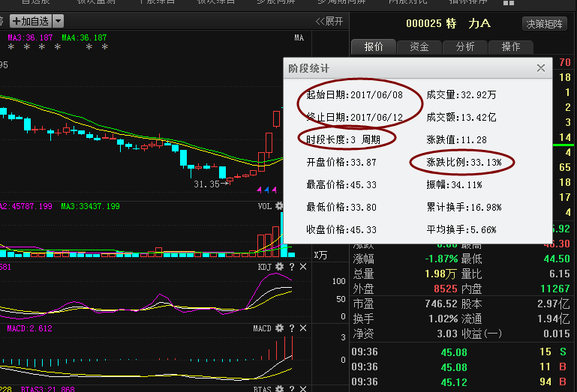Click the stock title 000025 特力A

(448, 23)
